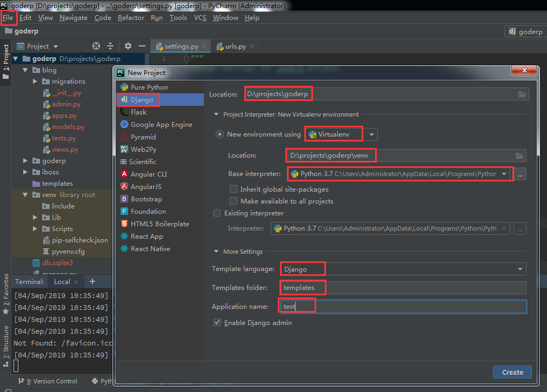The image size is (547, 392).
Task: Click the Application name input field
Action: coord(403,307)
